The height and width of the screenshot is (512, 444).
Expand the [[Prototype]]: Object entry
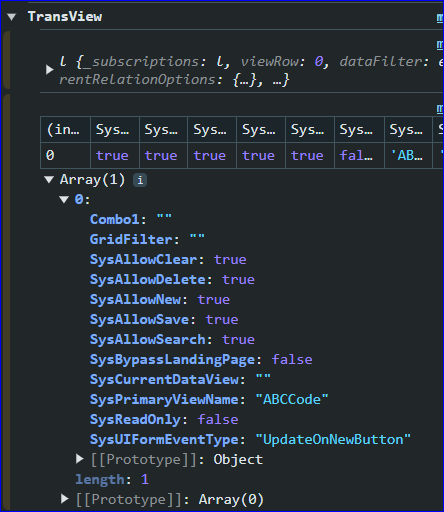pyautogui.click(x=79, y=459)
